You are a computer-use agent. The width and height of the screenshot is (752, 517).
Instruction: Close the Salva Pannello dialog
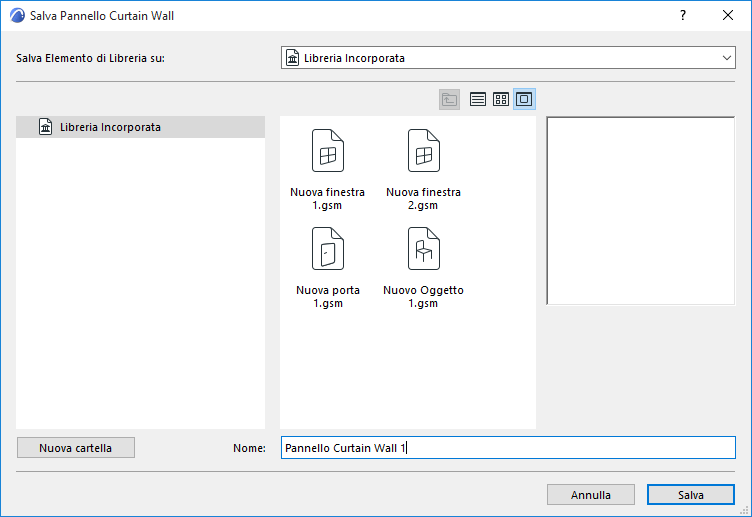[728, 15]
